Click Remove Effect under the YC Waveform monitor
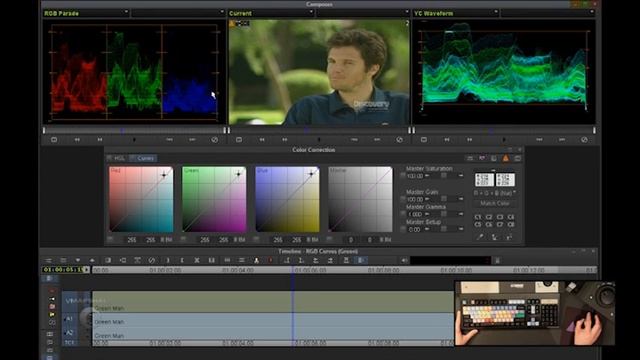Viewport: 640px width, 360px height. point(584,140)
